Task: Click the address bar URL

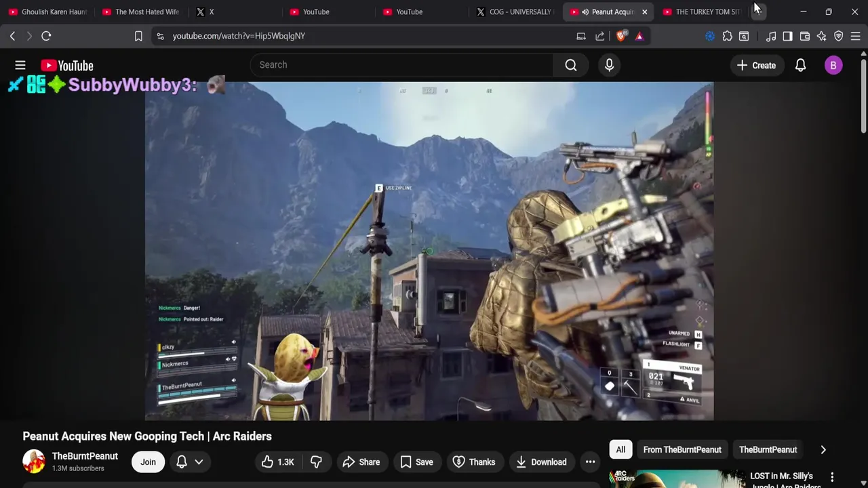Action: pyautogui.click(x=239, y=36)
